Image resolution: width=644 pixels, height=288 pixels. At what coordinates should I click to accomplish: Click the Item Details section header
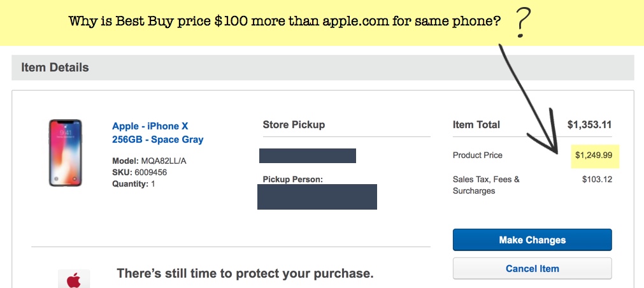(x=55, y=67)
